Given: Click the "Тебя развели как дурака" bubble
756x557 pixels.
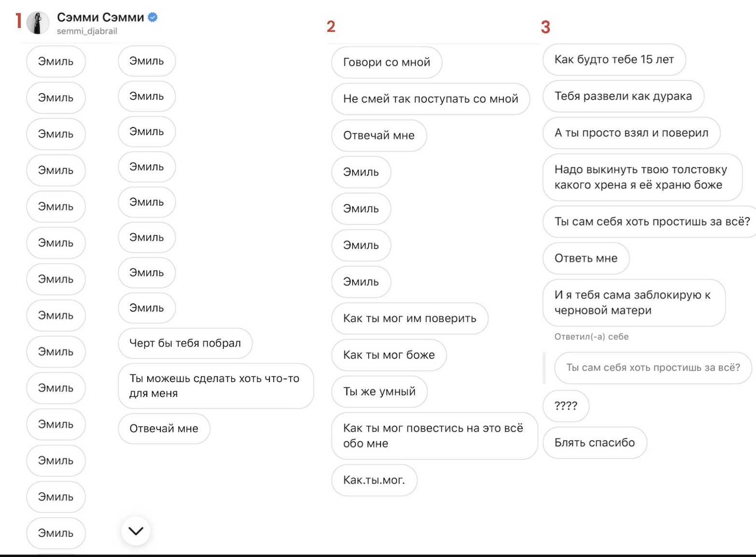Looking at the screenshot, I should click(623, 96).
